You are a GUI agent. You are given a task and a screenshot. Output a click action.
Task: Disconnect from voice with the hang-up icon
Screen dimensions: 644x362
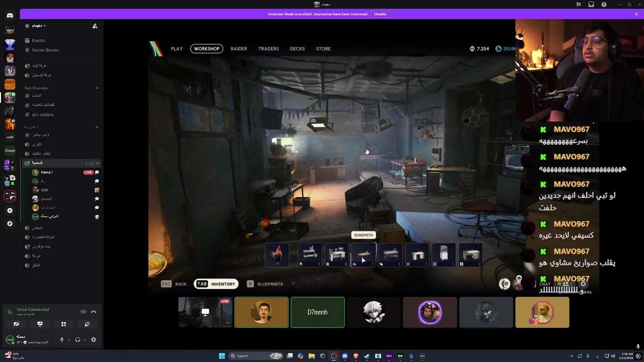94,312
